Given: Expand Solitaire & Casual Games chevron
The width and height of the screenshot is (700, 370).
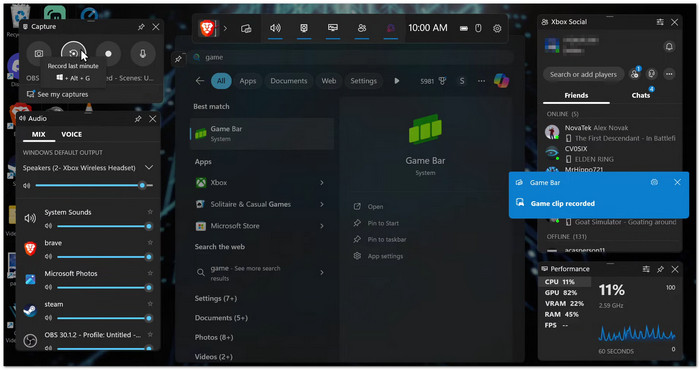Looking at the screenshot, I should (x=322, y=204).
